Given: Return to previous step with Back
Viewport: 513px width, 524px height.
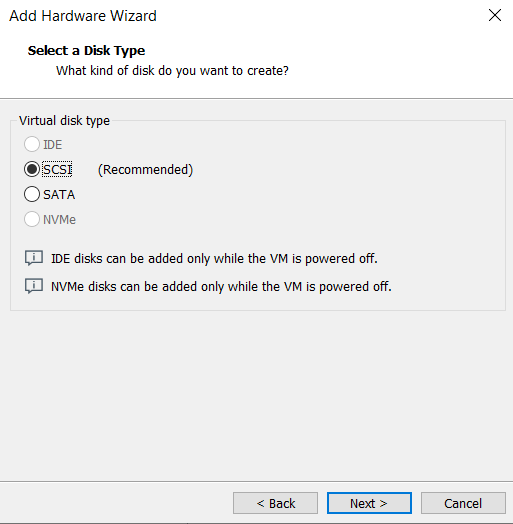Looking at the screenshot, I should pos(275,503).
